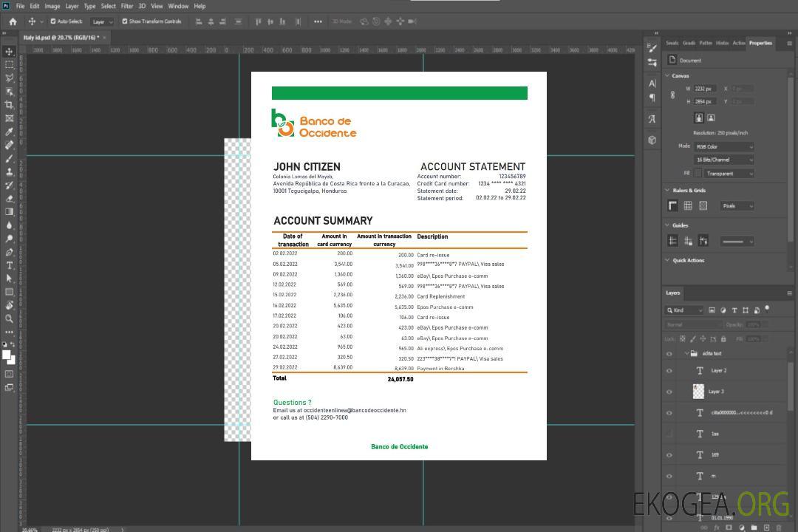Click the Home icon in options bar
Image resolution: width=798 pixels, height=532 pixels.
13,21
